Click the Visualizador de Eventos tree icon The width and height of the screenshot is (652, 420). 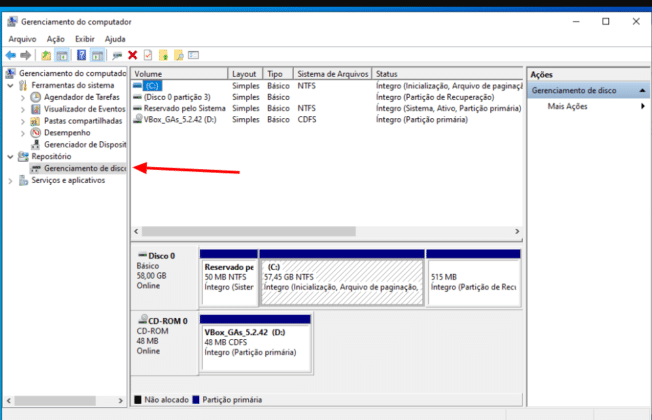36,109
